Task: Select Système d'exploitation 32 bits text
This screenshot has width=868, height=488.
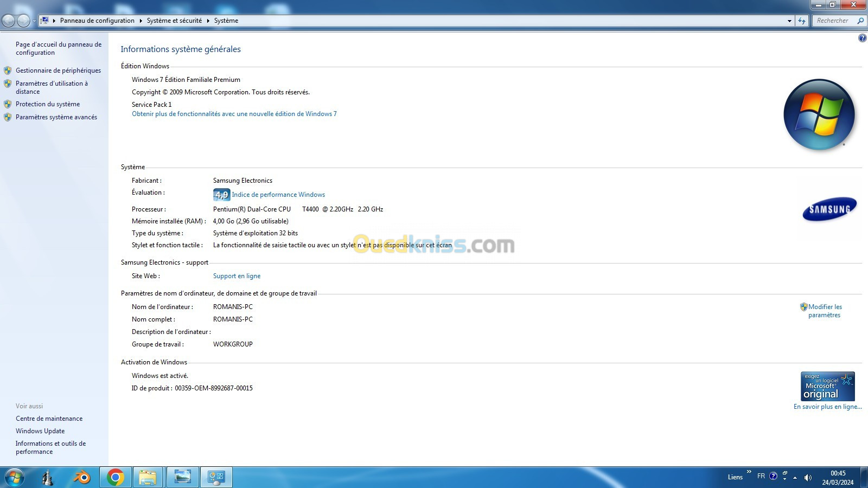Action: pyautogui.click(x=256, y=233)
